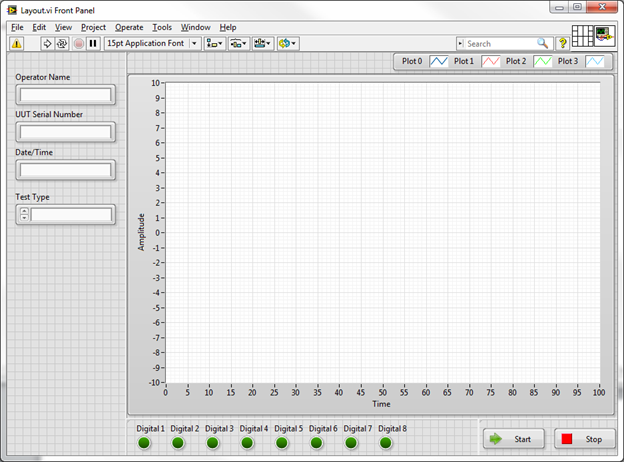
Task: Open Context Help question mark icon
Action: click(x=562, y=44)
